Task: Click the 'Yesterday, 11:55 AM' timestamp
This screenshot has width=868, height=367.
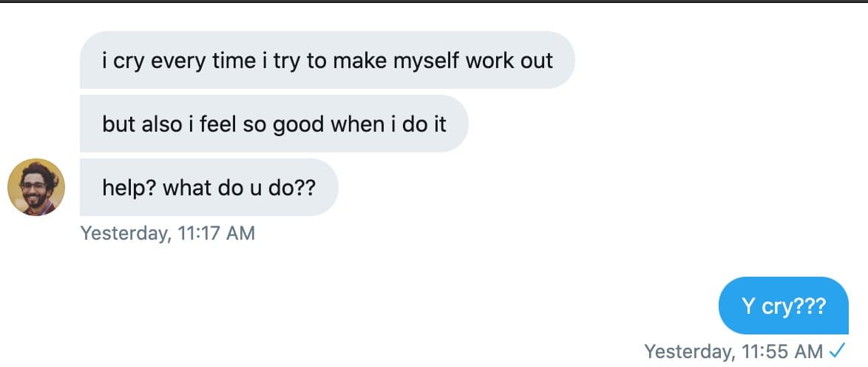Action: tap(733, 350)
